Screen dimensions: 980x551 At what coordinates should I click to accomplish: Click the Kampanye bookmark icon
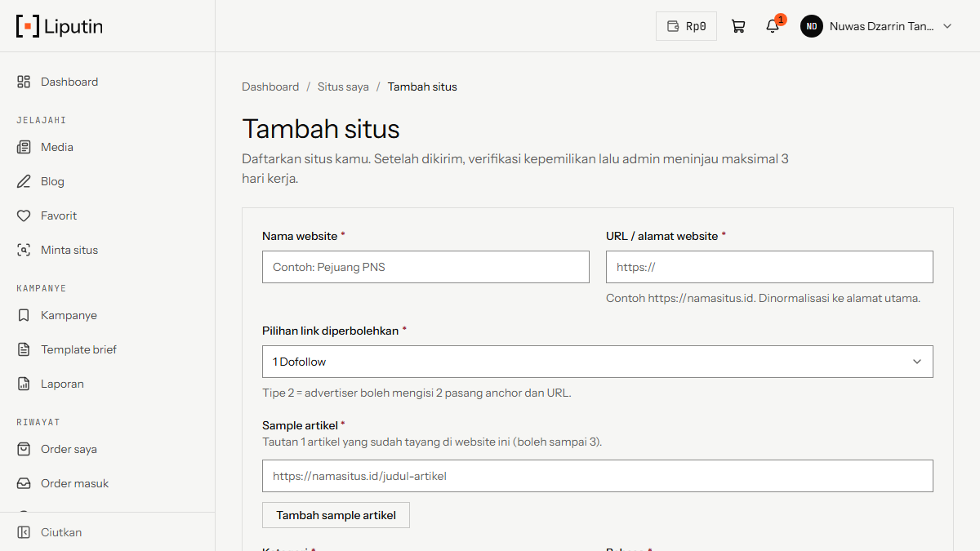pos(24,315)
